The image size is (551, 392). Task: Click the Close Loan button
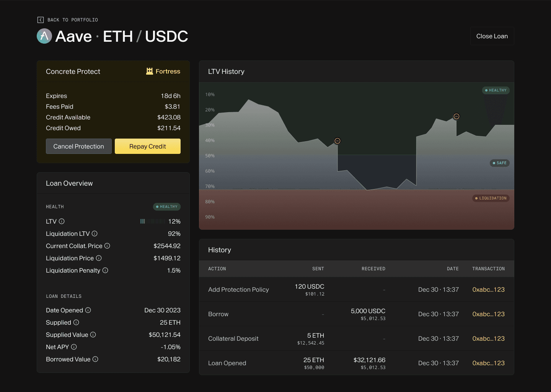[x=492, y=36]
